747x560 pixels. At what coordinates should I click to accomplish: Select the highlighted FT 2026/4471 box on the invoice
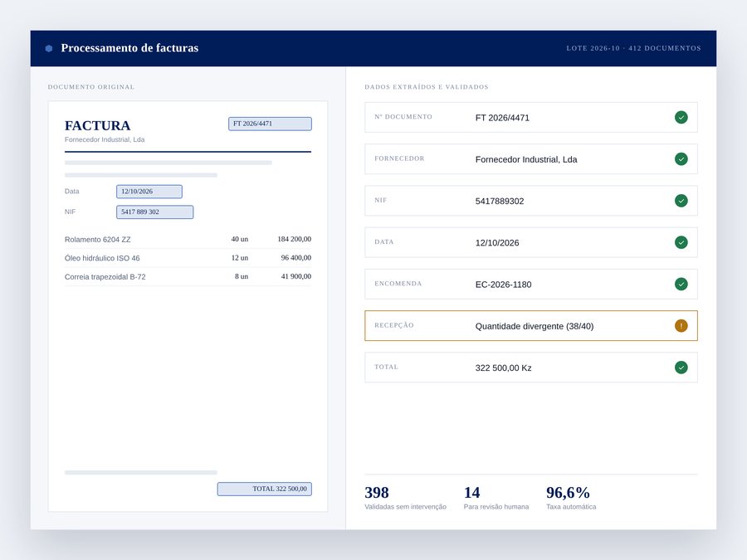click(270, 124)
